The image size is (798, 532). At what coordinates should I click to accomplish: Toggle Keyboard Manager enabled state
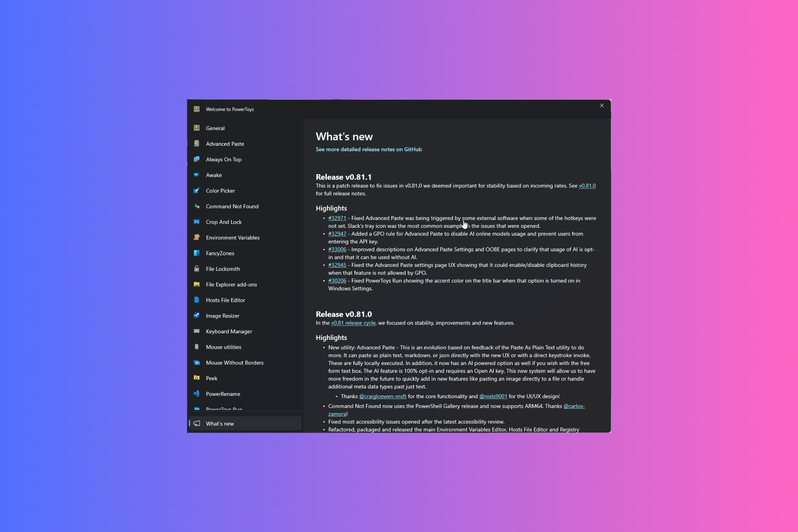coord(229,331)
